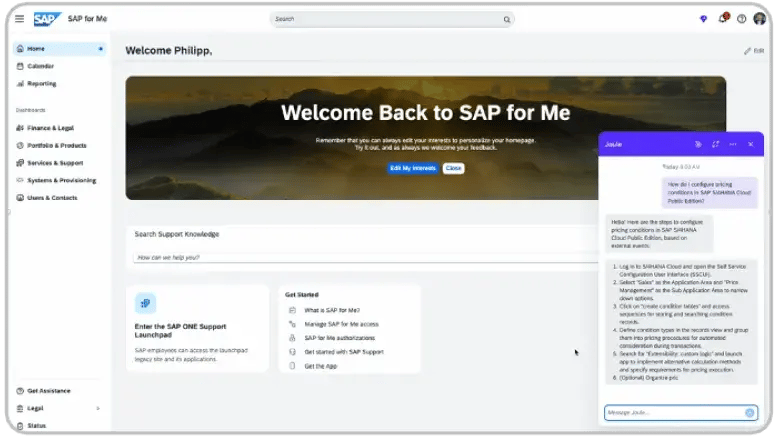Click the lock icon beside SAP for Me authorizations

coord(292,338)
